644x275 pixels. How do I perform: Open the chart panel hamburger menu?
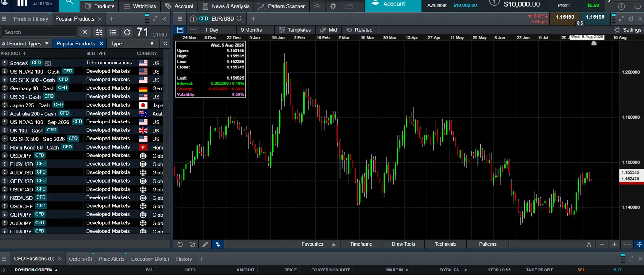(x=180, y=19)
